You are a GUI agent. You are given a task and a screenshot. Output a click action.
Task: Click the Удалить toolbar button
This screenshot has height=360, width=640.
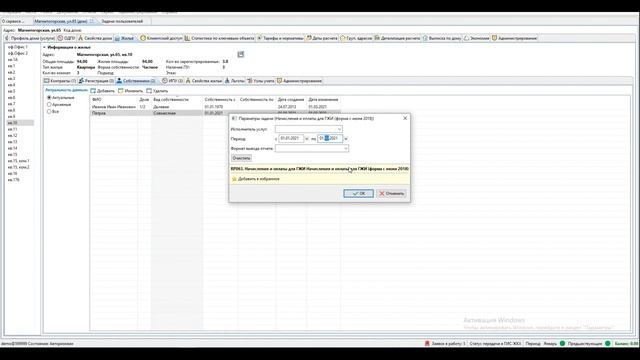(x=157, y=91)
